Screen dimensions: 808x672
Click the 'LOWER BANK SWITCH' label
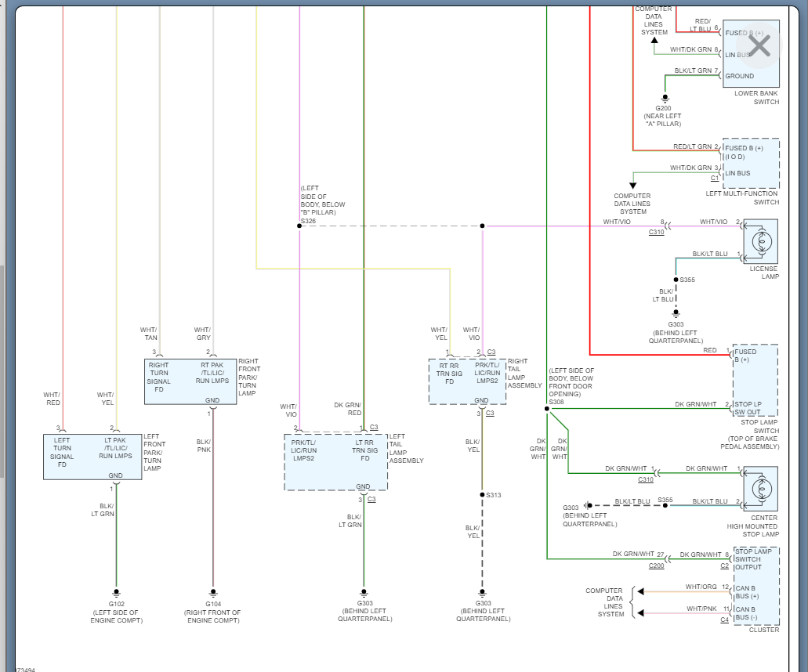(756, 98)
